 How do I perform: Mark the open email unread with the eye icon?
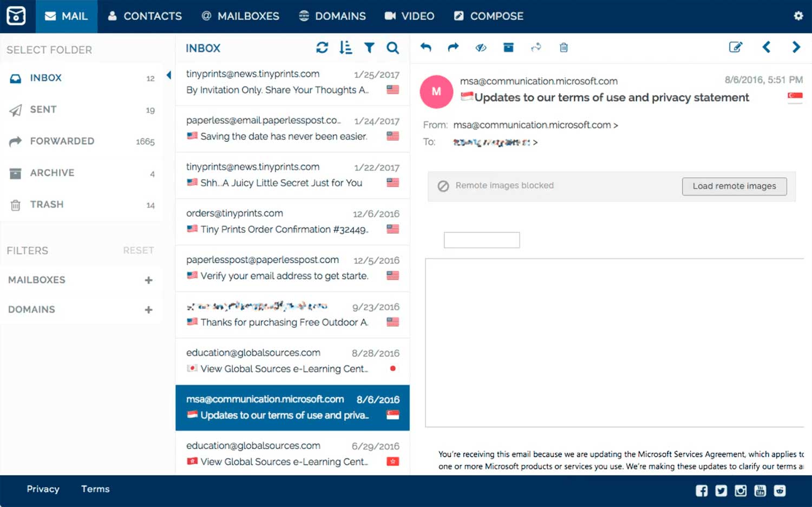point(481,47)
